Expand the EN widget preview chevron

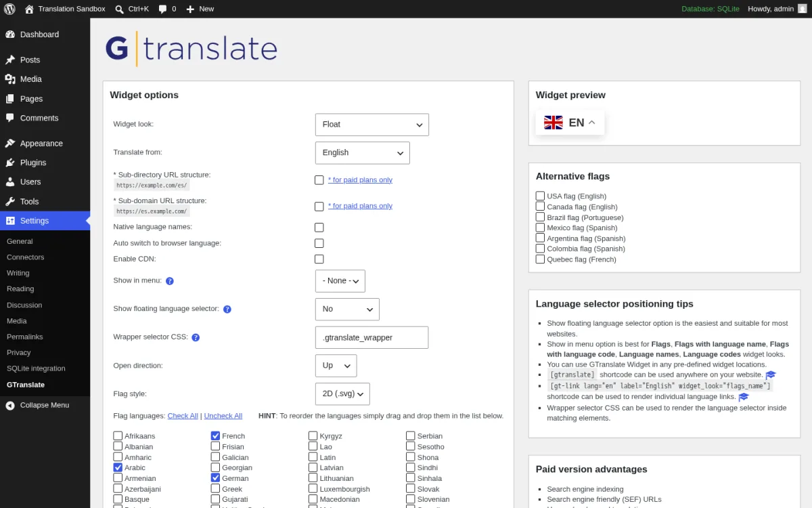tap(592, 123)
